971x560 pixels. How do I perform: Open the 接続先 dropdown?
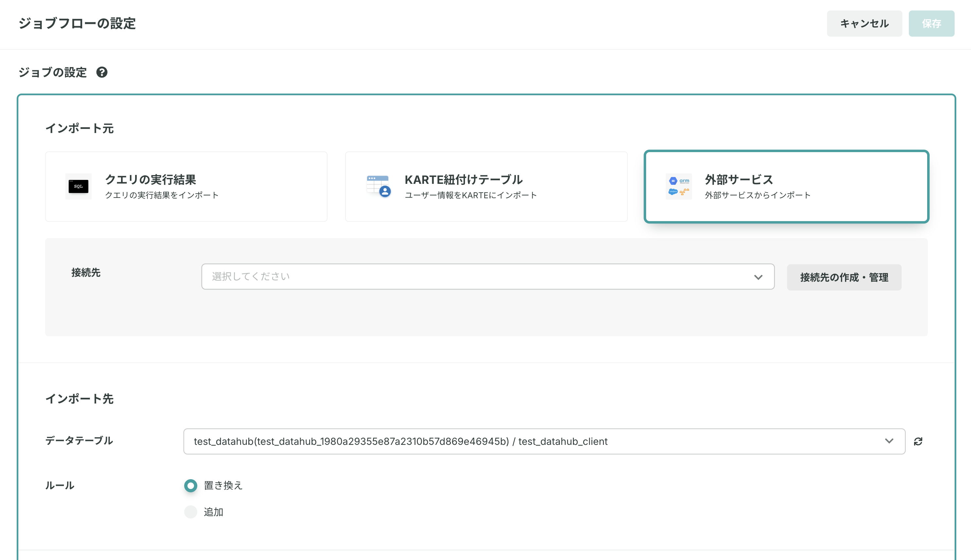click(x=488, y=276)
